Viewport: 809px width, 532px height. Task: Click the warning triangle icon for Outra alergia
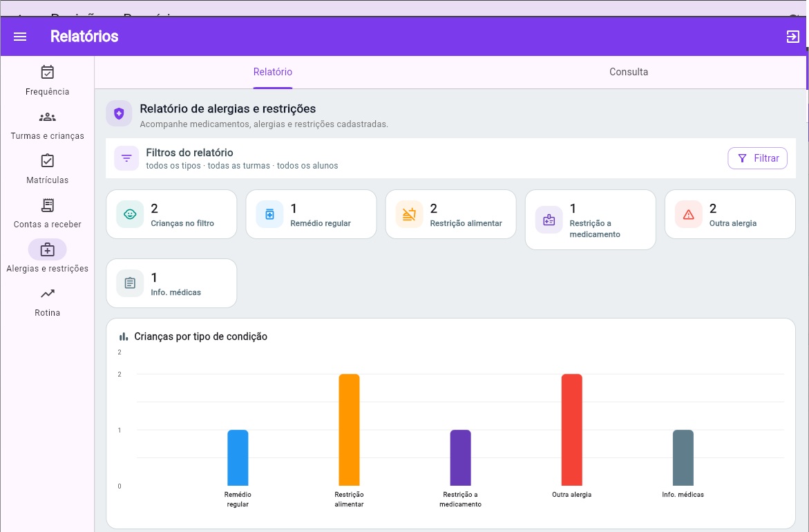click(x=689, y=214)
